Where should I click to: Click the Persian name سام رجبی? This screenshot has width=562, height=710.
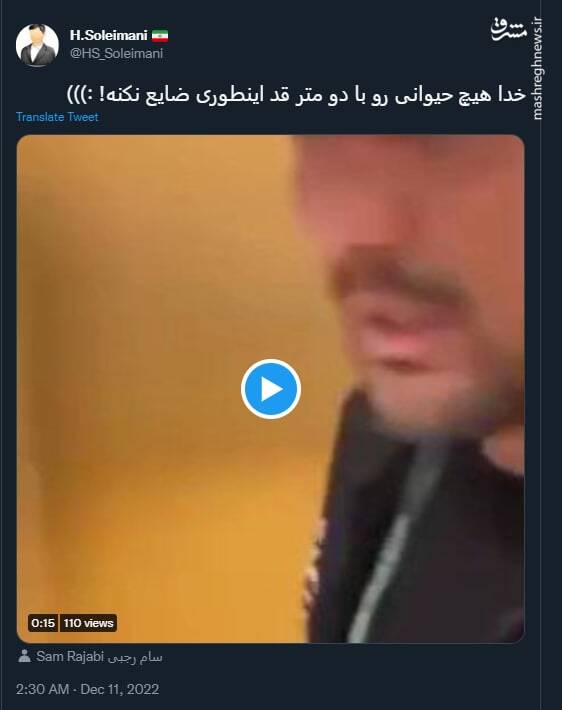pyautogui.click(x=135, y=657)
